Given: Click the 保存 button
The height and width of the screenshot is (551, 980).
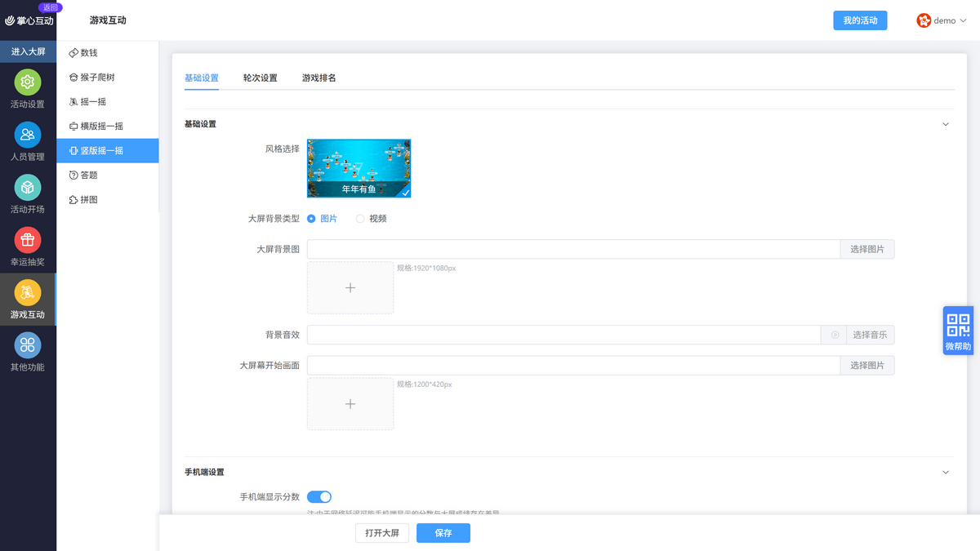Looking at the screenshot, I should pyautogui.click(x=443, y=533).
